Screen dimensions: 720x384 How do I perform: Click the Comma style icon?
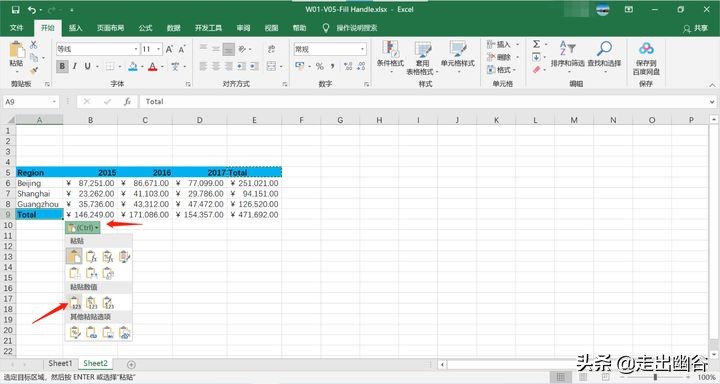pos(332,67)
